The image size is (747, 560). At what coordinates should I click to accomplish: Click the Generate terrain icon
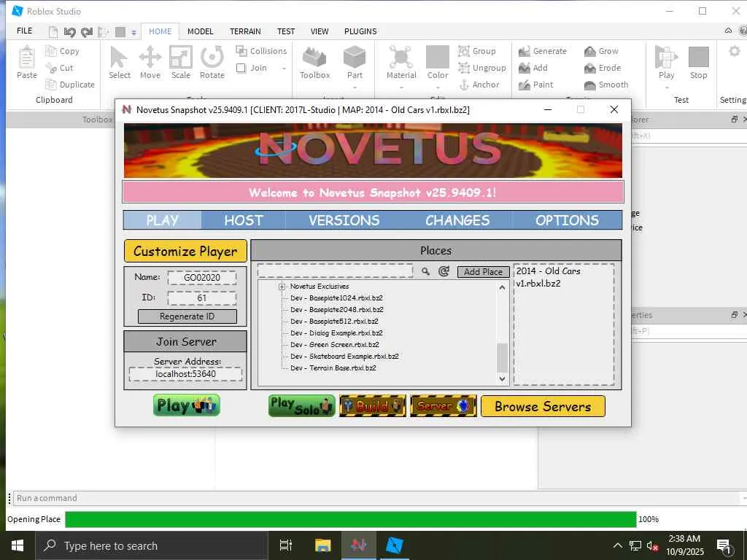click(x=525, y=51)
